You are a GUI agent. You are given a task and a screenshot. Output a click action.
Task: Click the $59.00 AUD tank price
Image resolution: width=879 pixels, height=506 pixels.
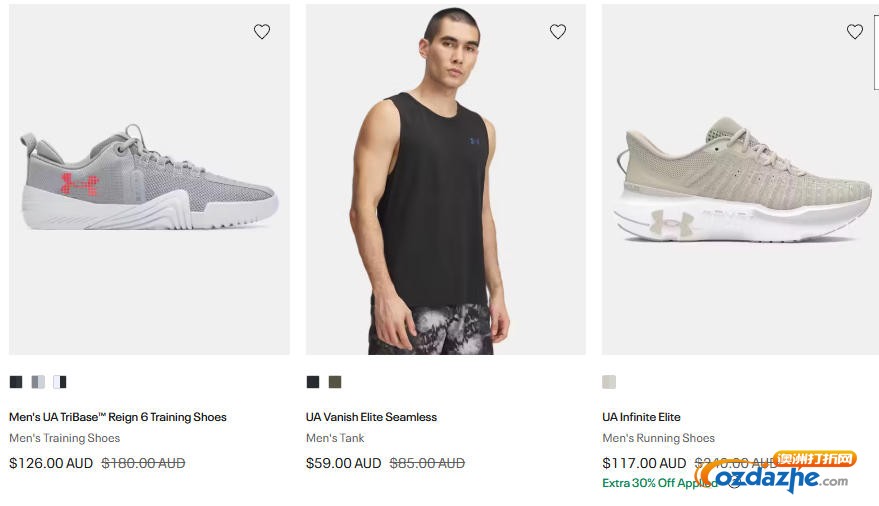tap(343, 463)
